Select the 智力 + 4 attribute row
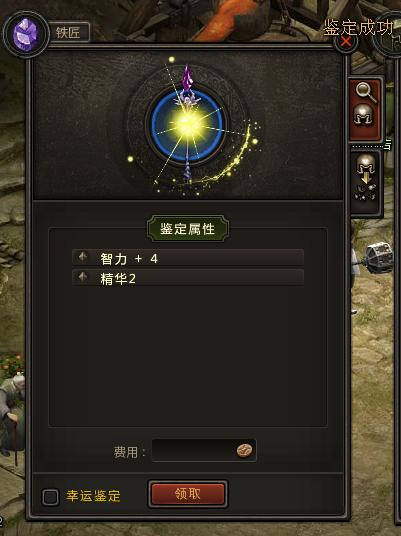The height and width of the screenshot is (536, 401). click(x=188, y=258)
